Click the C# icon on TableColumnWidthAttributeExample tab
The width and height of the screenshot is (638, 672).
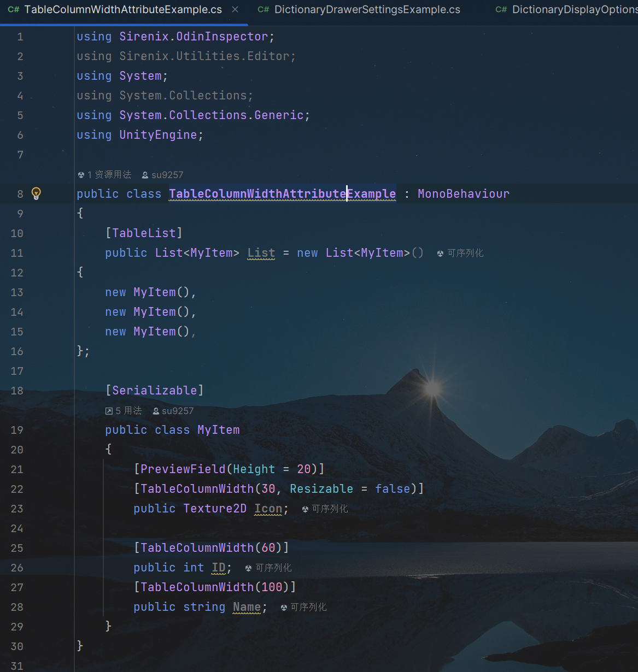click(13, 10)
